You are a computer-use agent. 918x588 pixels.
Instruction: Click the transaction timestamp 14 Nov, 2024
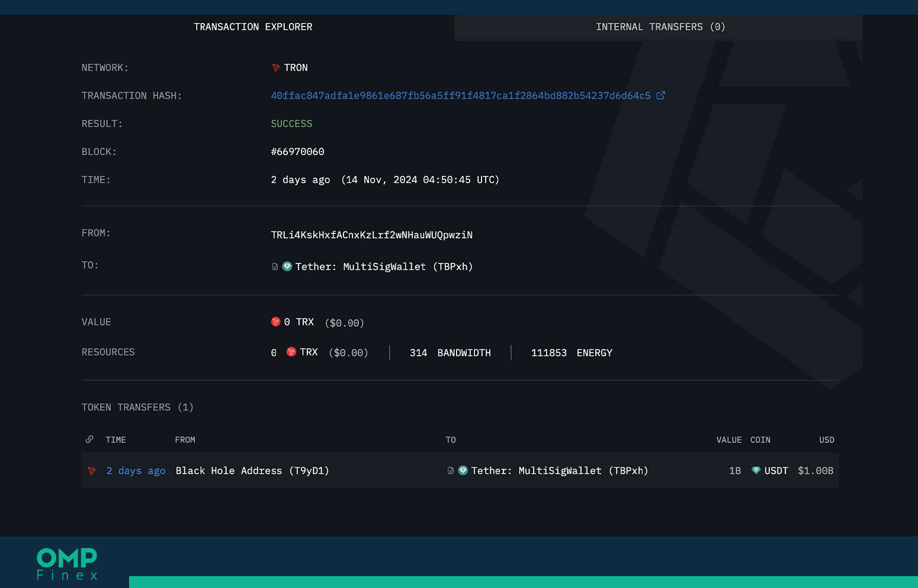click(421, 180)
